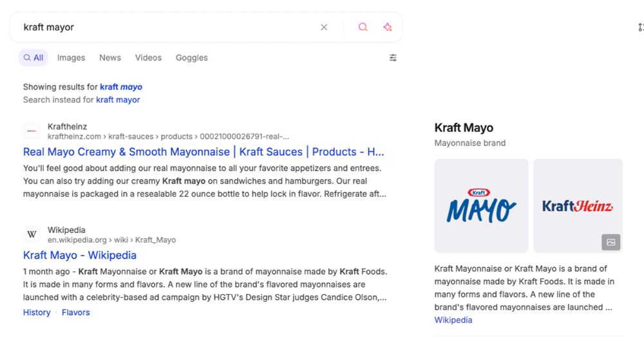The image size is (644, 343).
Task: Open the Goggles tab
Action: [192, 58]
